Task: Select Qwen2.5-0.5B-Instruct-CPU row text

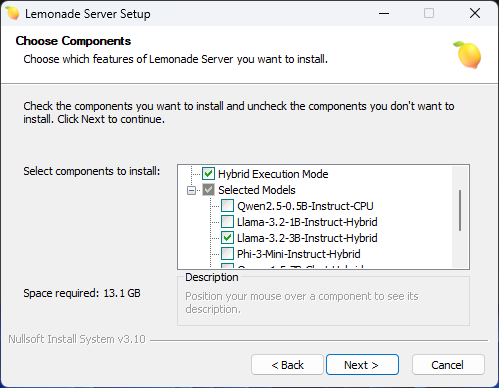Action: pyautogui.click(x=305, y=206)
